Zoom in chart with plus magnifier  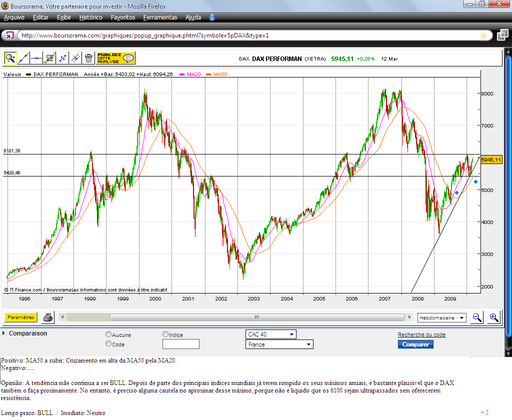[493, 317]
